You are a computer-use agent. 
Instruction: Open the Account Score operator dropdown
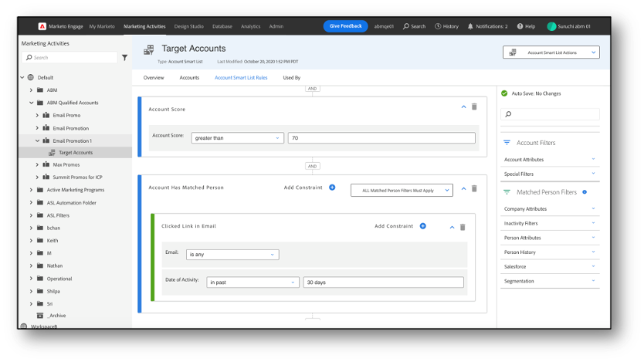tap(237, 138)
